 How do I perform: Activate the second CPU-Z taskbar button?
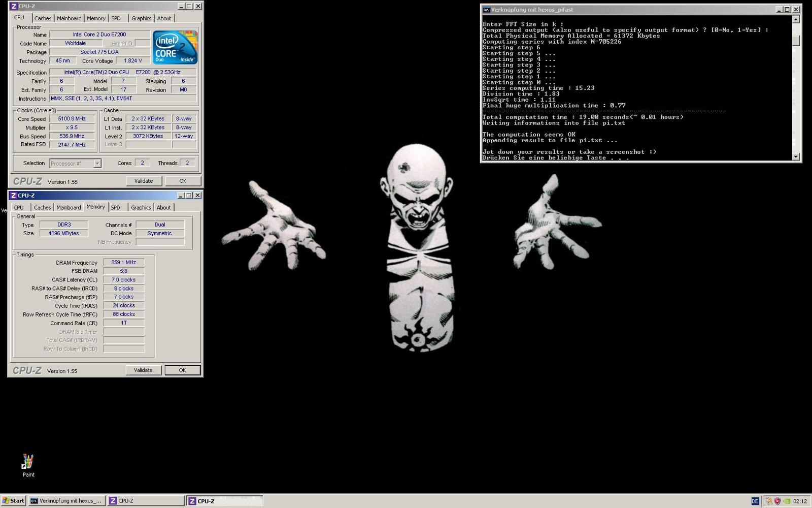[x=225, y=501]
